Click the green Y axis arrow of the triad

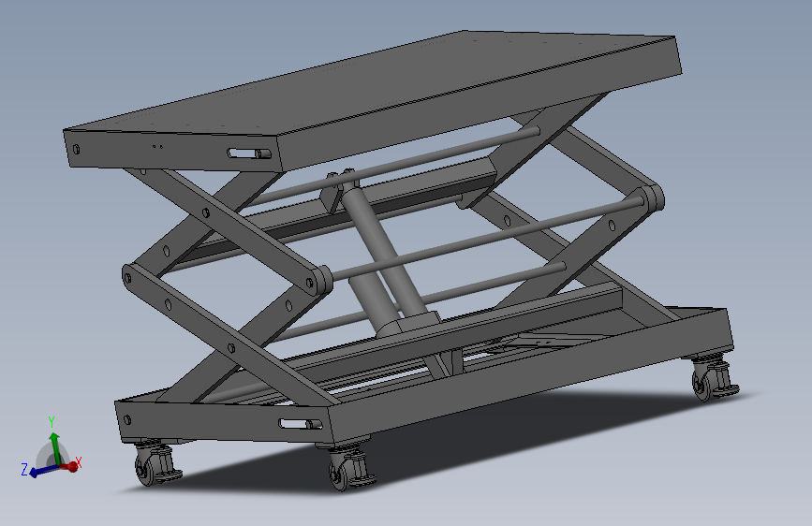click(x=55, y=447)
